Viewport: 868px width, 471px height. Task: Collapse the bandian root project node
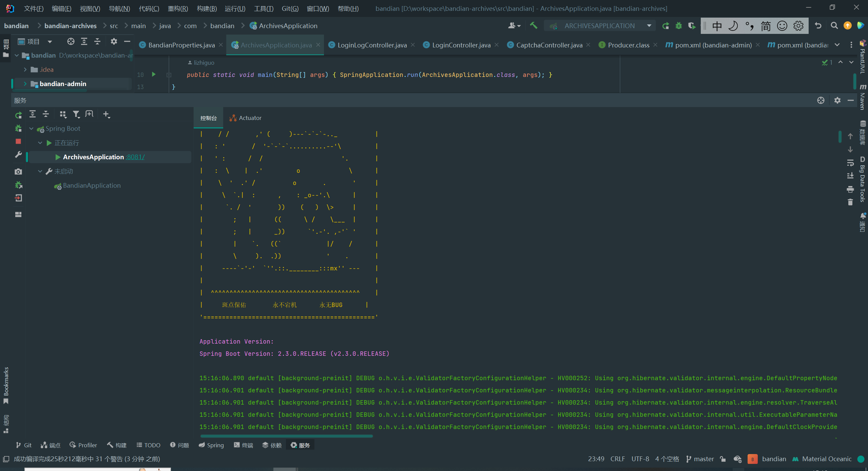click(17, 55)
